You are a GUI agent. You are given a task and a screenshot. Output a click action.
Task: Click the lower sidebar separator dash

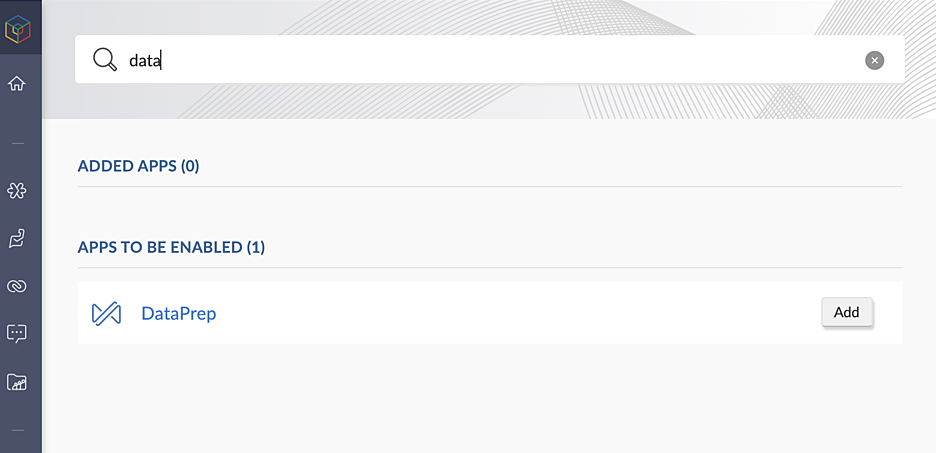click(17, 430)
